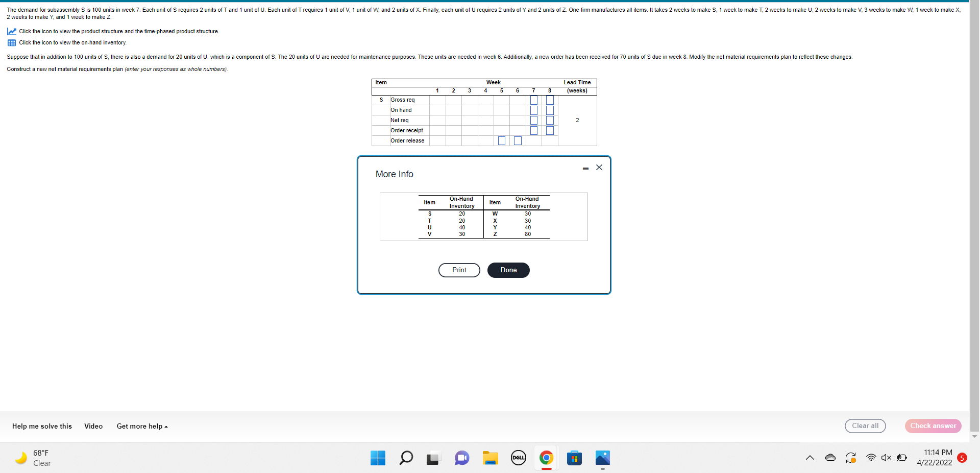980x473 pixels.
Task: Open Wi-Fi settings from the system tray
Action: coord(871,458)
